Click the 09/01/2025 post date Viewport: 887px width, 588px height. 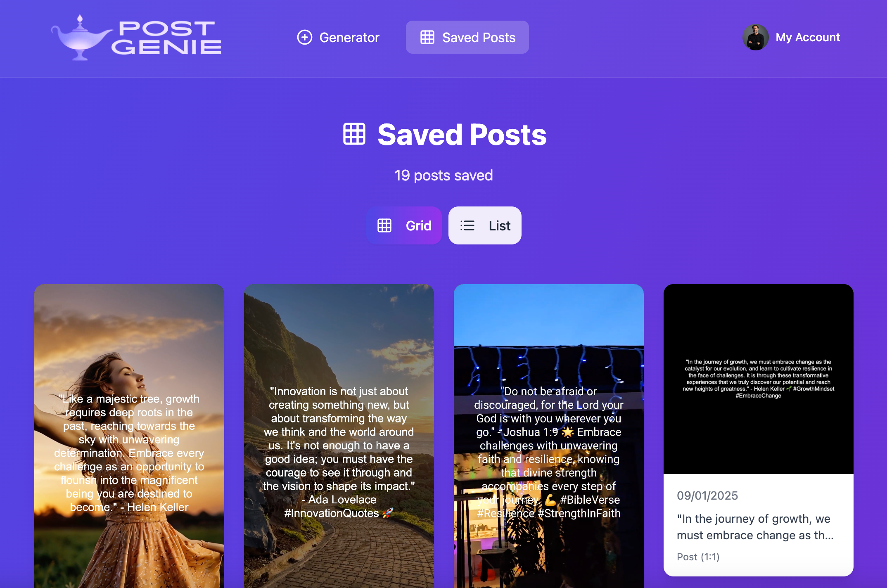pos(707,496)
